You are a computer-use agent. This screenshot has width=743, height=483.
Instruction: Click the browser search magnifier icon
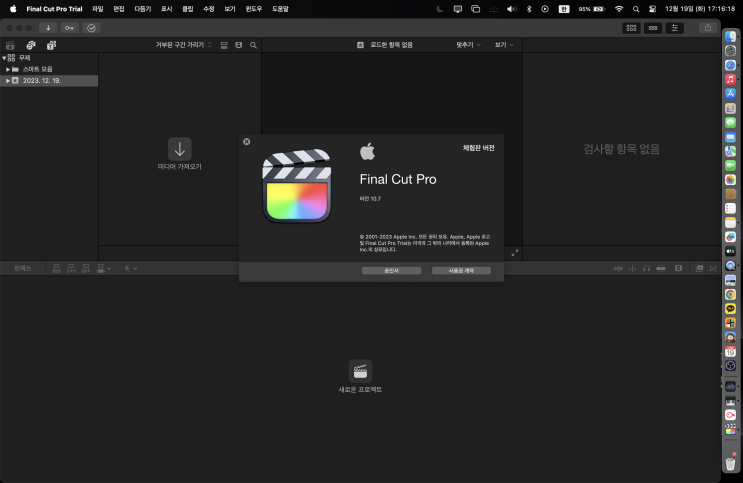(x=254, y=45)
